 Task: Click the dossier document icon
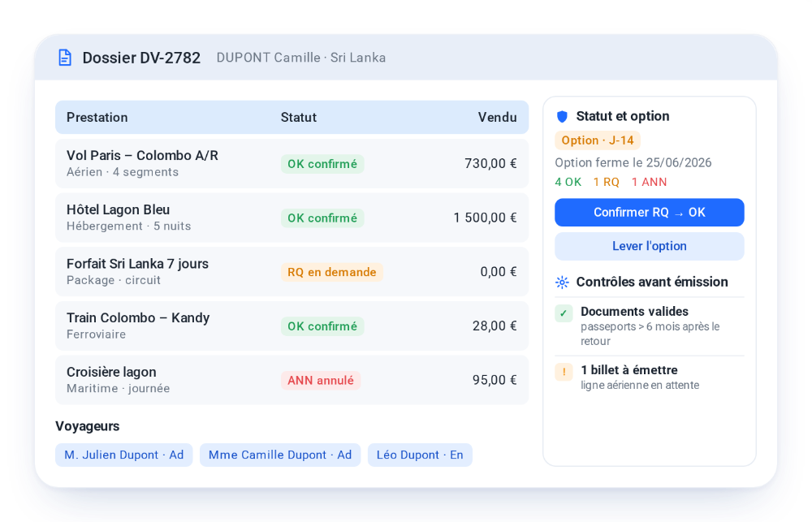[65, 58]
